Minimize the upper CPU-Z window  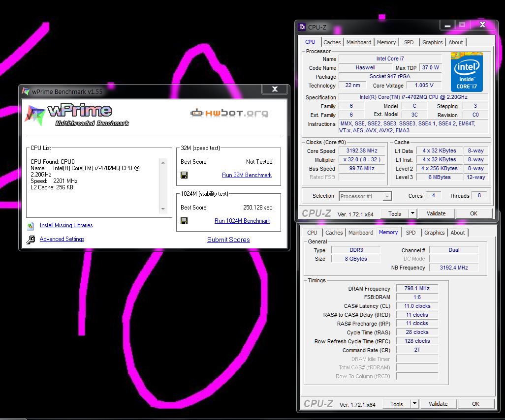[x=448, y=25]
